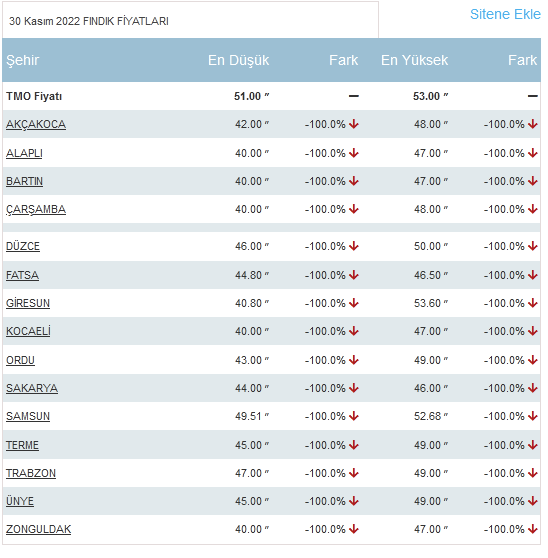Select the DÜZCE city link

click(x=23, y=246)
